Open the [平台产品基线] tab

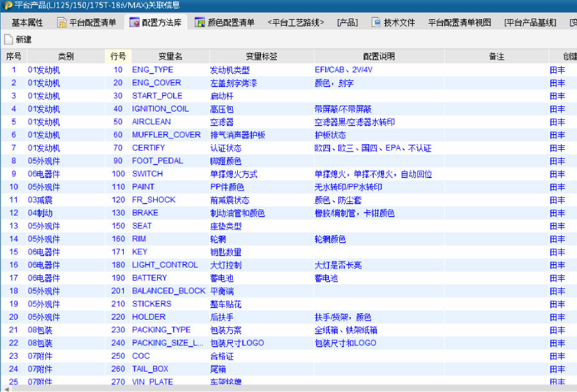pos(530,23)
